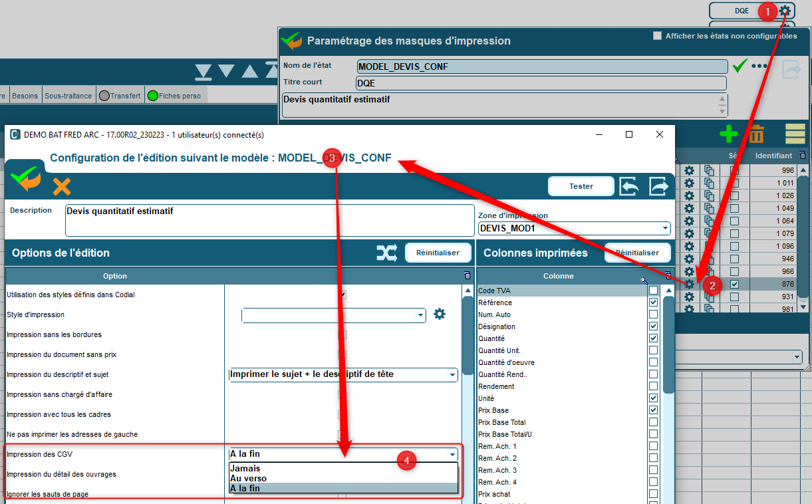Click the orange trash delete icon
Screen dimensions: 812x504
pyautogui.click(x=757, y=134)
